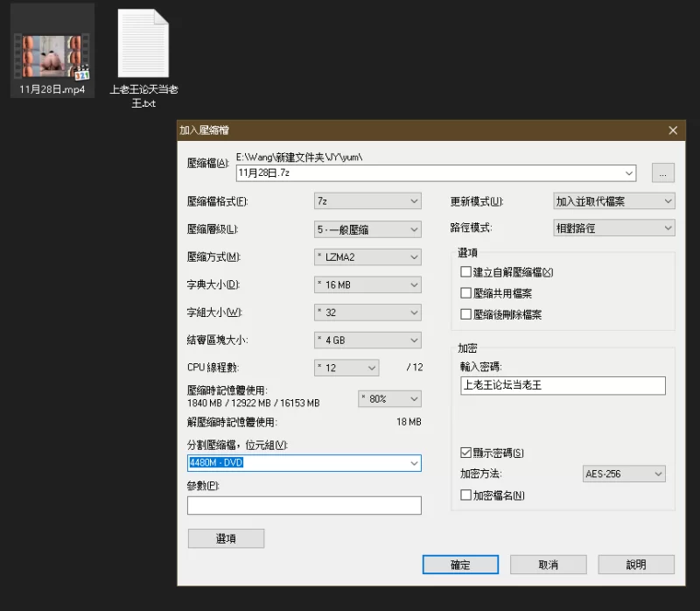The height and width of the screenshot is (611, 700).
Task: Click the 參數 parameters input field
Action: [304, 505]
